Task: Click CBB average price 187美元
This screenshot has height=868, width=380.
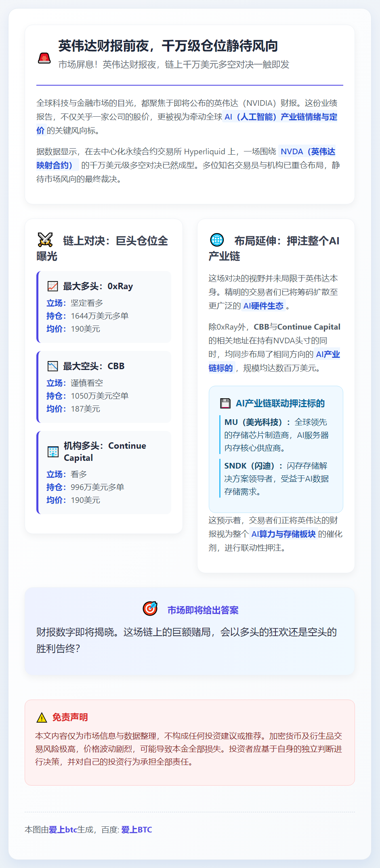Action: [85, 409]
